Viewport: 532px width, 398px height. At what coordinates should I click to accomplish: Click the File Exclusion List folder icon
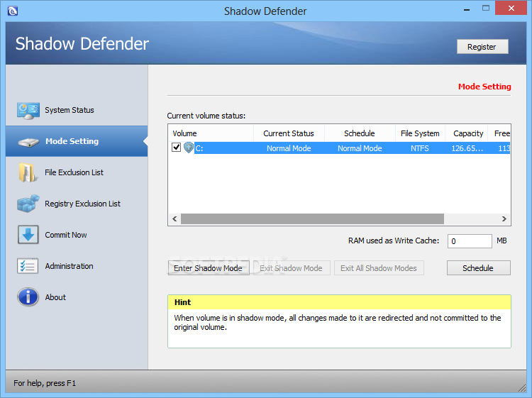point(28,172)
